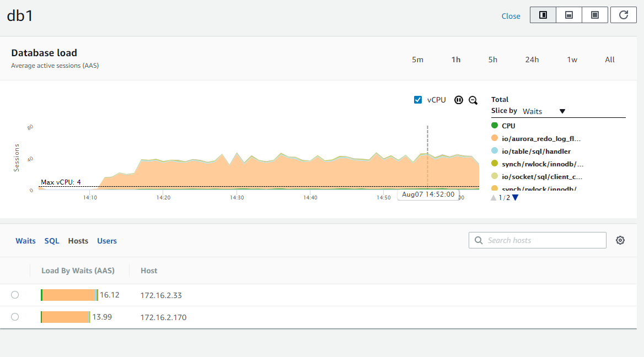The width and height of the screenshot is (644, 357).
Task: Click the search magnifier icon in hosts field
Action: 479,240
